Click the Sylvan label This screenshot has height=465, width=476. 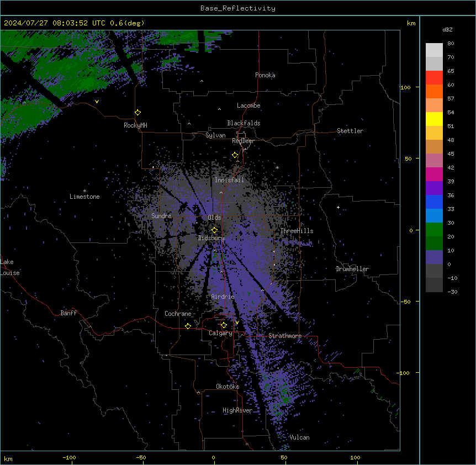coord(215,135)
